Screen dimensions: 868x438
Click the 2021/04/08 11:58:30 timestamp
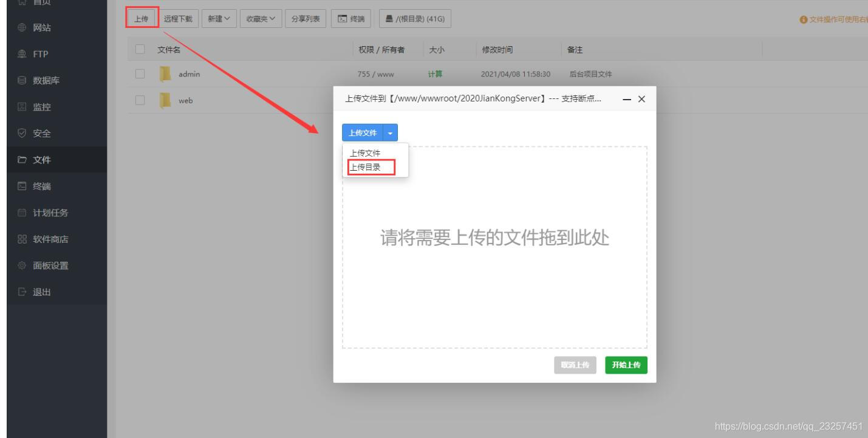[516, 74]
